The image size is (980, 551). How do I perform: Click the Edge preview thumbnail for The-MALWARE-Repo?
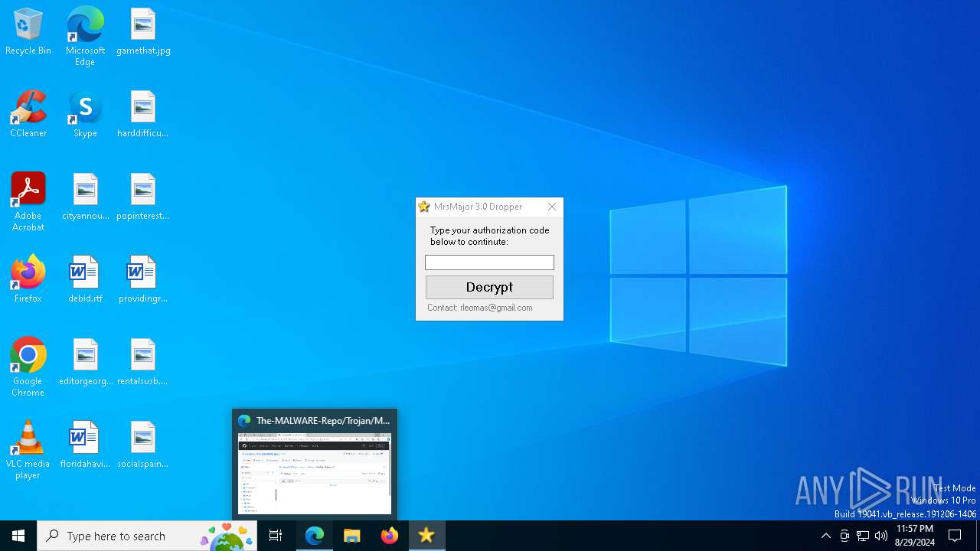pyautogui.click(x=315, y=474)
